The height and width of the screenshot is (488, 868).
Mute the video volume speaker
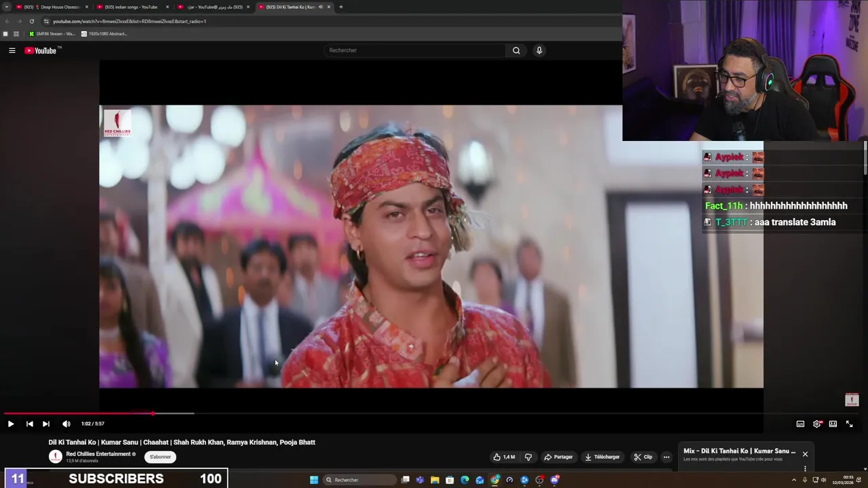tap(66, 424)
